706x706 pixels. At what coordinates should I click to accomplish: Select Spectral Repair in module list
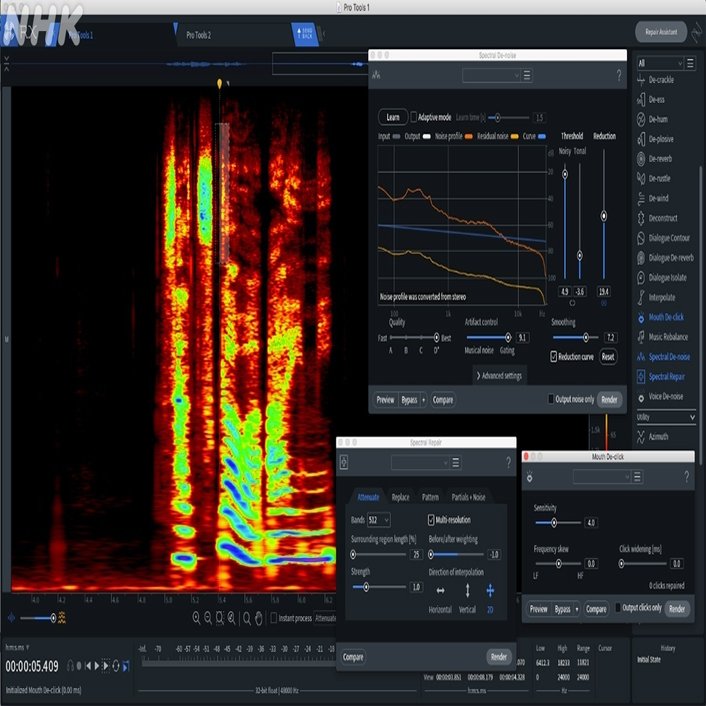coord(666,377)
